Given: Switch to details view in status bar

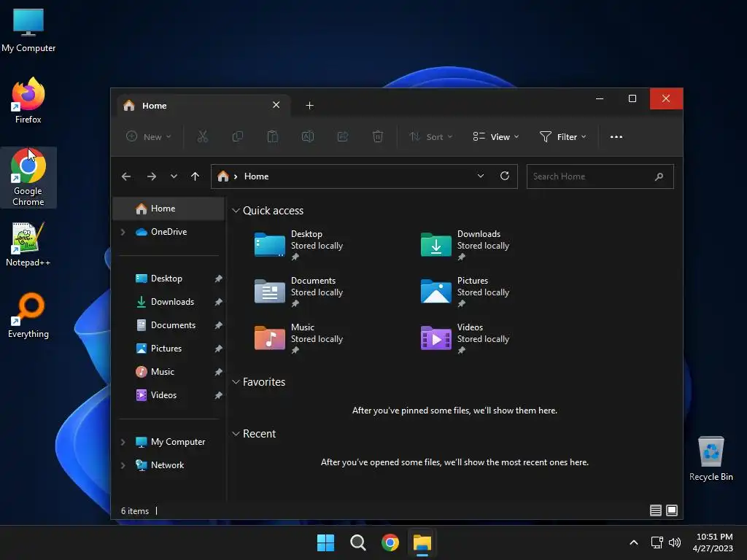Looking at the screenshot, I should point(656,510).
